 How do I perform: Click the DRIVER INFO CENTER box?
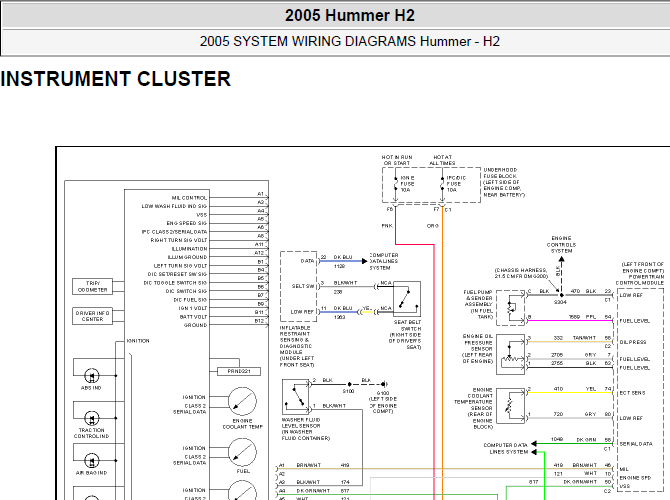[x=92, y=316]
